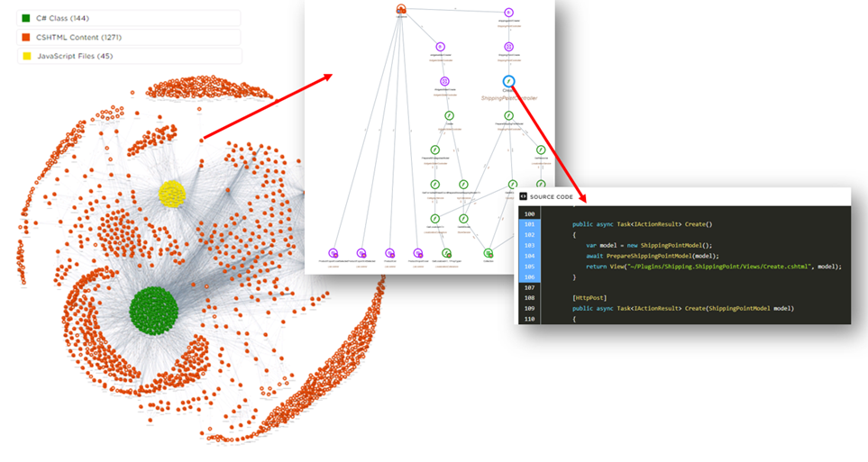
Task: Click the yellow JavaScript Files color swatch
Action: click(x=26, y=56)
